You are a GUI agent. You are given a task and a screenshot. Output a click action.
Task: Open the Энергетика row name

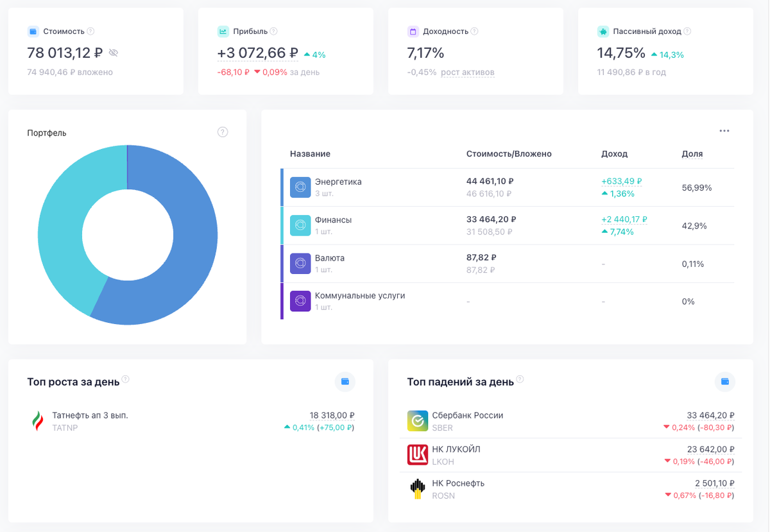[x=338, y=182]
